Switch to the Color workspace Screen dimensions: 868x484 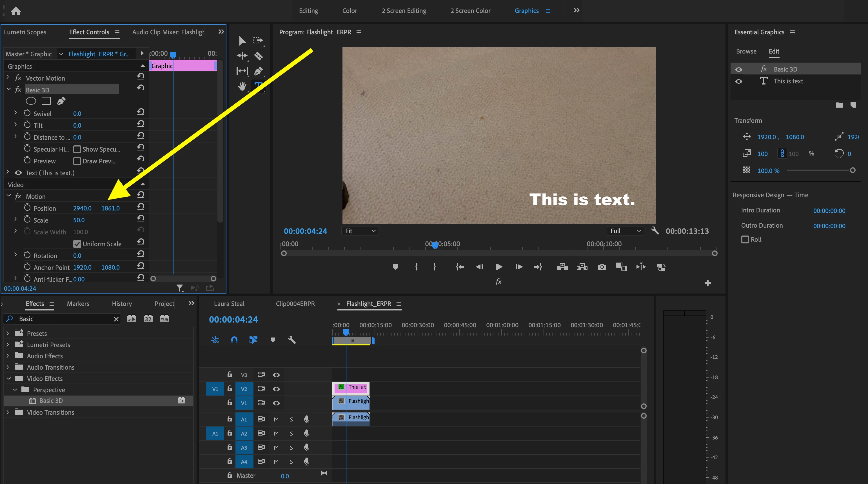(x=350, y=11)
